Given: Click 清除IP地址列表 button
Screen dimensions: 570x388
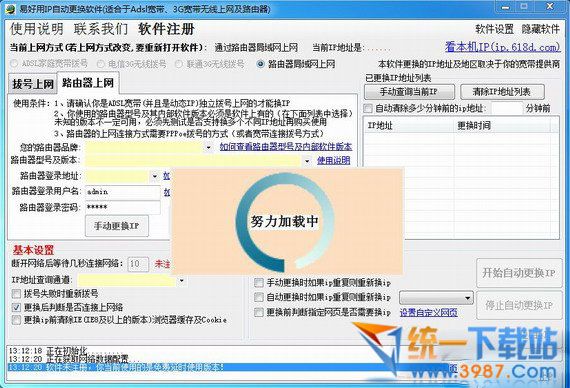Looking at the screenshot, I should tap(502, 92).
